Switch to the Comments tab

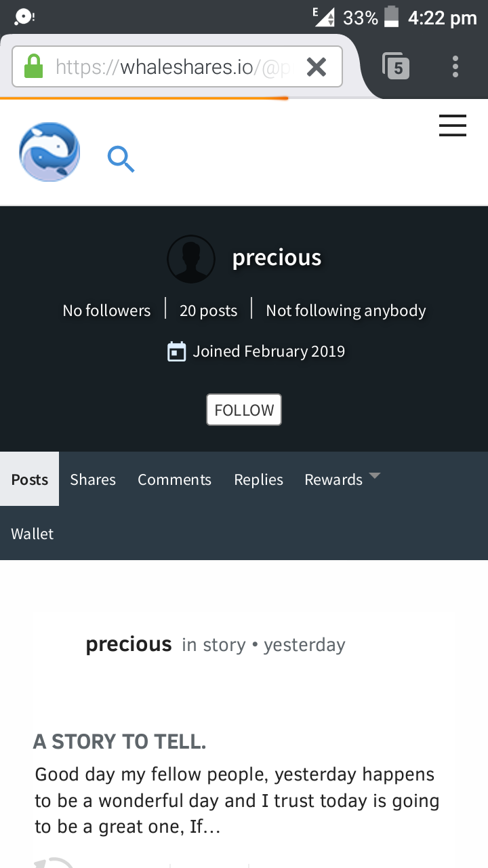[x=174, y=479]
